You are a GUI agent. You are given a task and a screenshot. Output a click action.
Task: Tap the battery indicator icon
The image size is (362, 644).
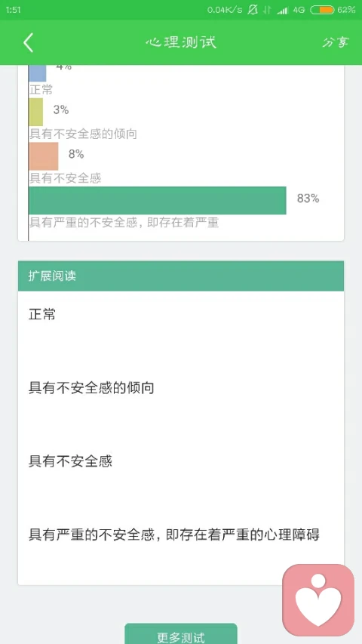(x=322, y=10)
